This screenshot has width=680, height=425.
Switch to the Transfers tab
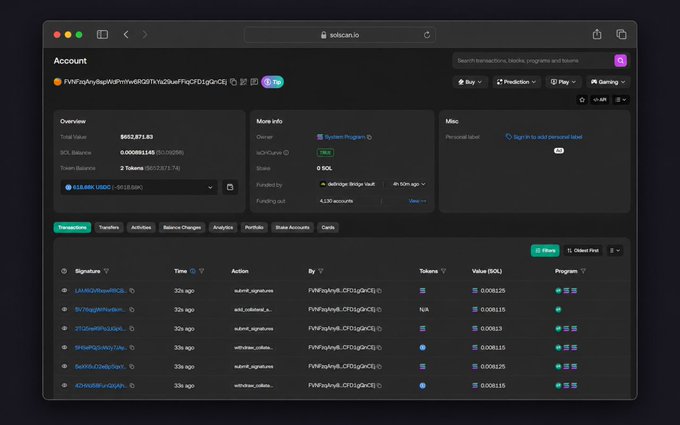point(109,228)
